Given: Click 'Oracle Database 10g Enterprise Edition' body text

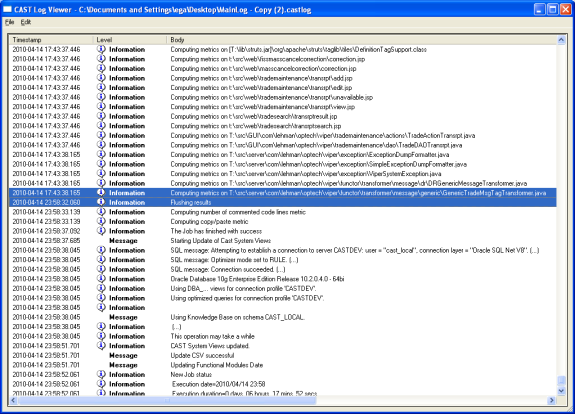Looking at the screenshot, I should pos(257,279).
